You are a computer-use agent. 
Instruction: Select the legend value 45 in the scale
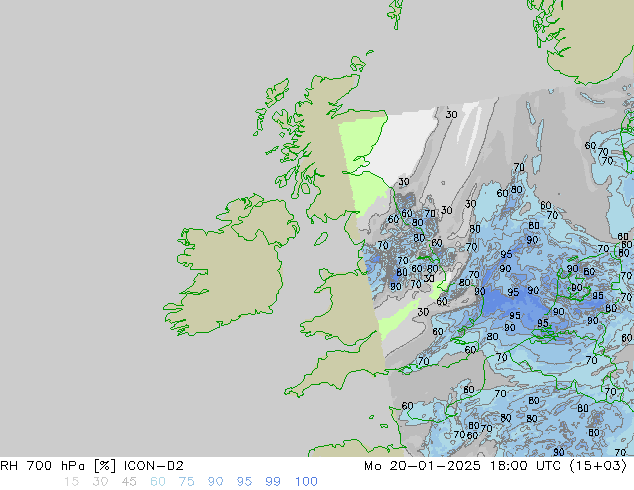(129, 482)
